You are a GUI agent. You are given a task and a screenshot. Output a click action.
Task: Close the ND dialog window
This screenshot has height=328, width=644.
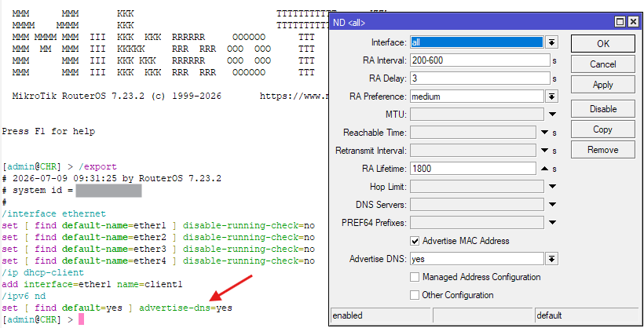coord(633,22)
